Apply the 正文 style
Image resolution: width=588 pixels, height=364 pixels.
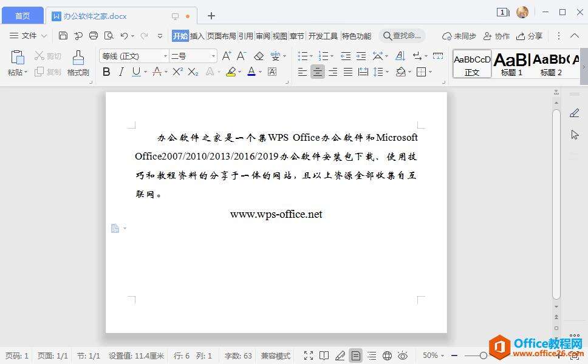click(x=472, y=64)
